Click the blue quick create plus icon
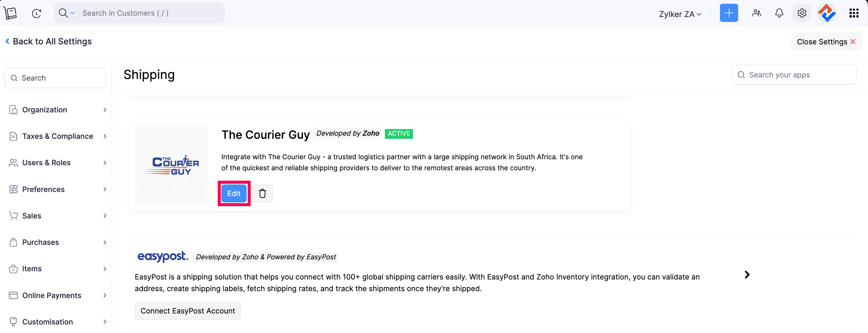 (x=728, y=13)
